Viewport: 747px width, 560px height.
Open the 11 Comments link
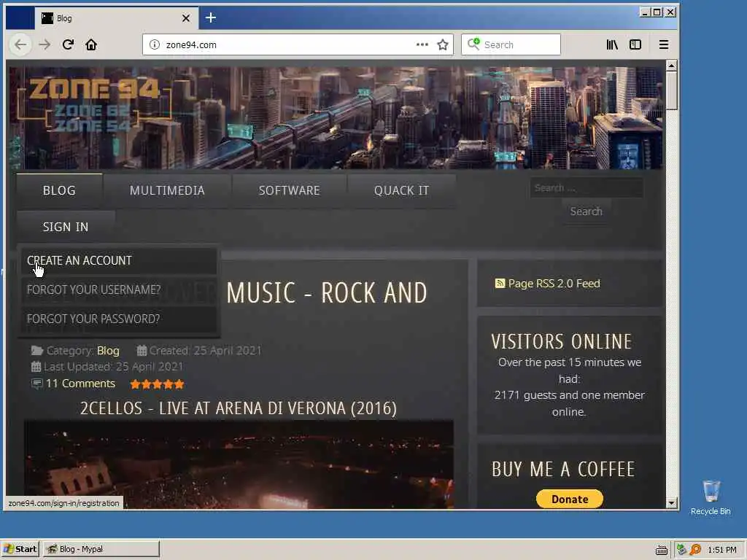click(x=80, y=384)
